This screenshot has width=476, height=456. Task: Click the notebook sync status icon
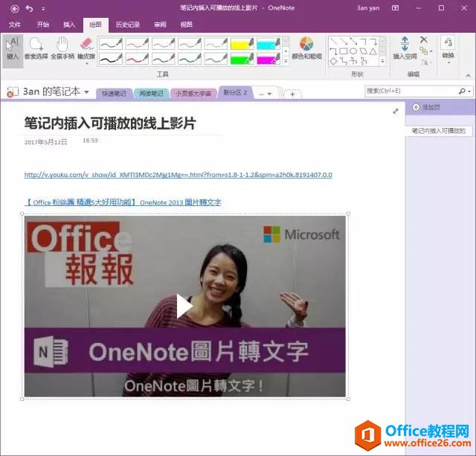[12, 91]
